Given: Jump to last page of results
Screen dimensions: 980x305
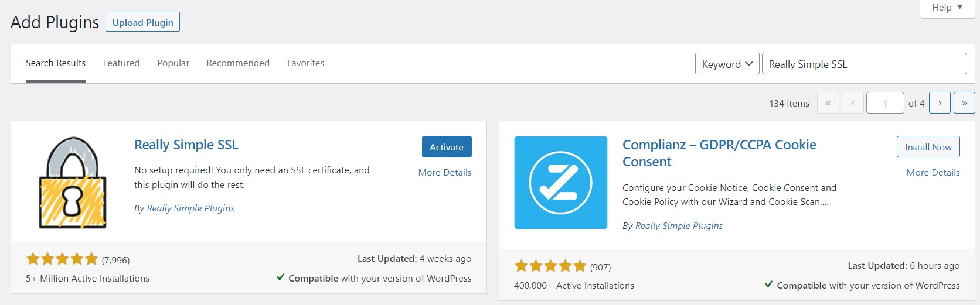Looking at the screenshot, I should (964, 103).
